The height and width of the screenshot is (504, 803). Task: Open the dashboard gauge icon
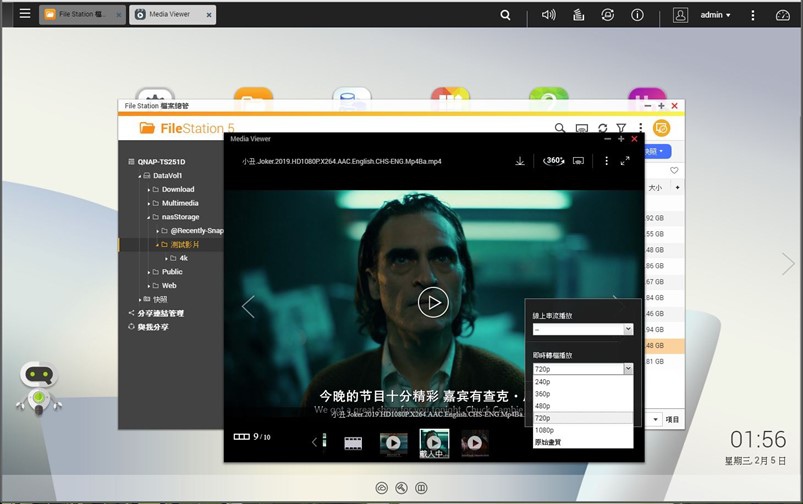(783, 15)
